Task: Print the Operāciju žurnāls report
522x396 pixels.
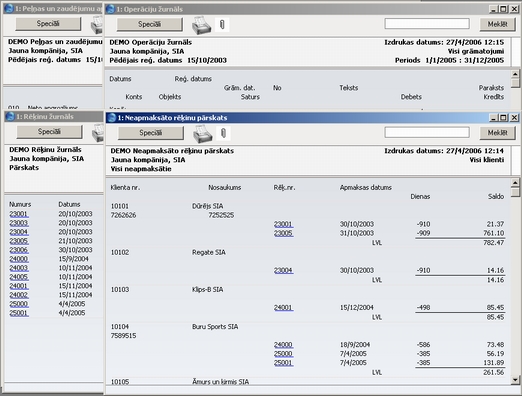Action: coord(201,25)
